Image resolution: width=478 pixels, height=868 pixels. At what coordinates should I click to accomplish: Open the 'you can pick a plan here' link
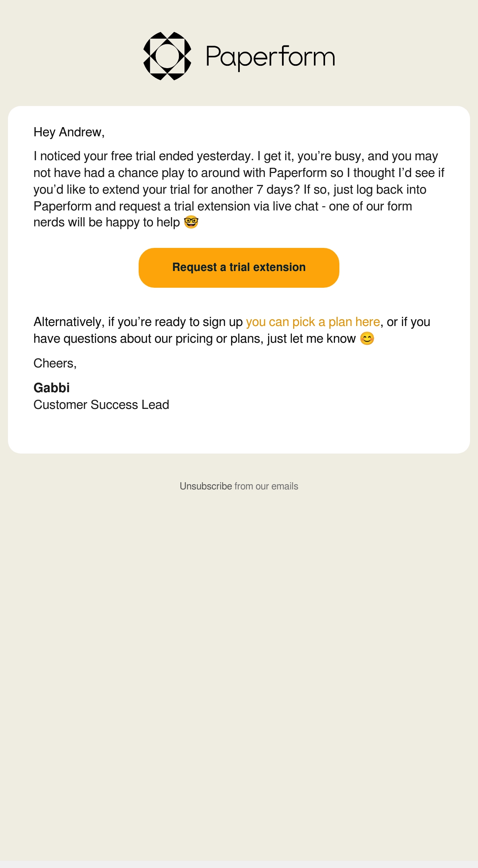coord(313,322)
